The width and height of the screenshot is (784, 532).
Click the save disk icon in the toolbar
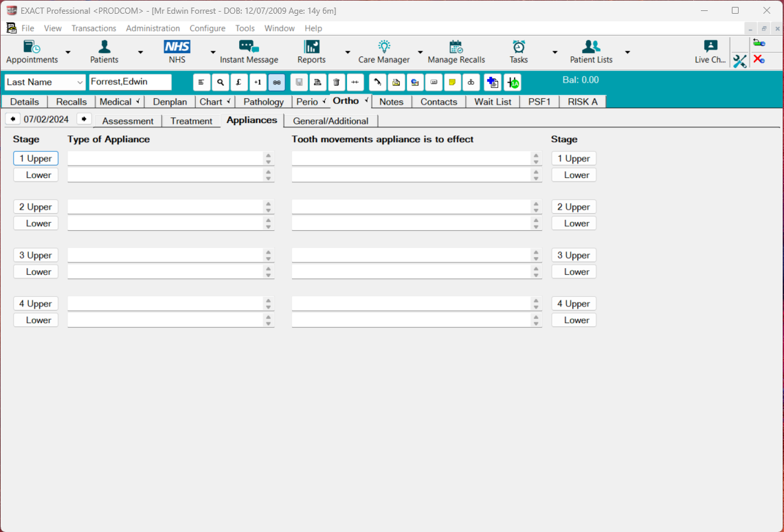click(x=298, y=82)
